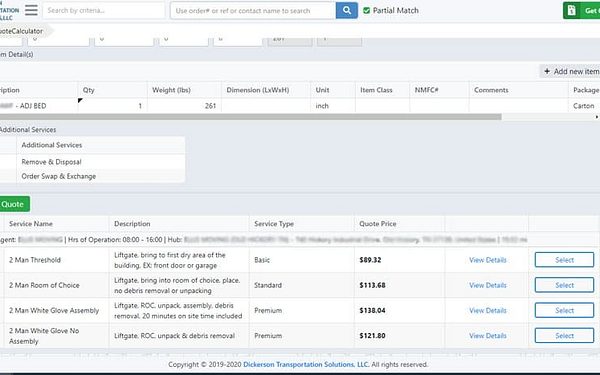Click the inch unit cell
Screen dimensions: 600x375
tap(333, 106)
